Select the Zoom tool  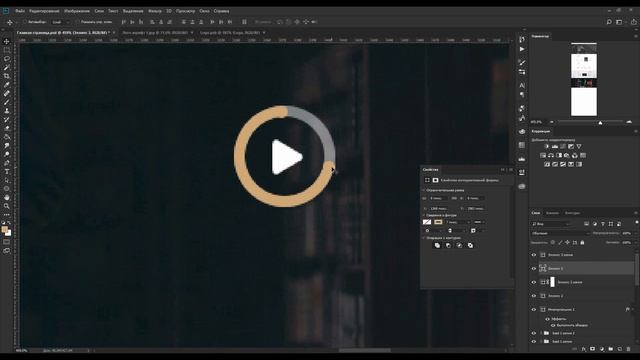(x=7, y=206)
